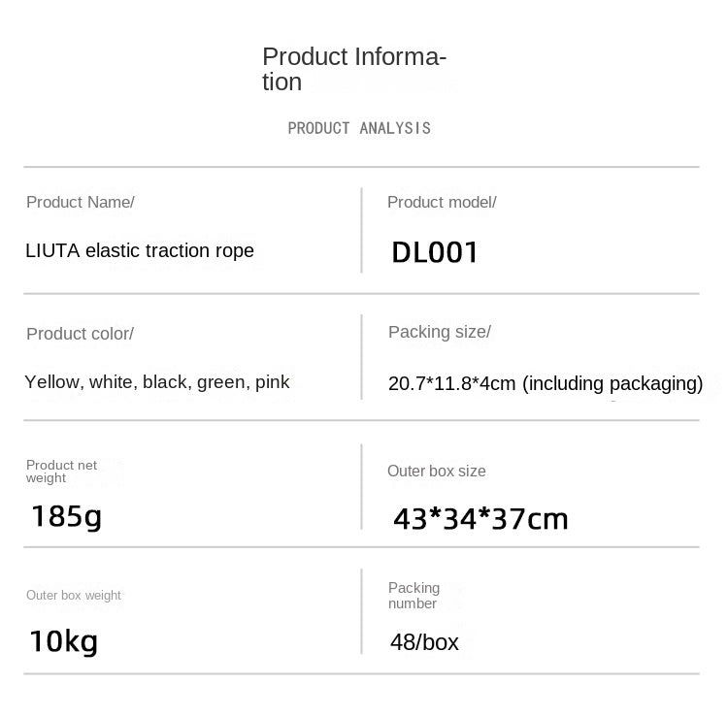
Task: Select the Product Name label
Action: (81, 202)
